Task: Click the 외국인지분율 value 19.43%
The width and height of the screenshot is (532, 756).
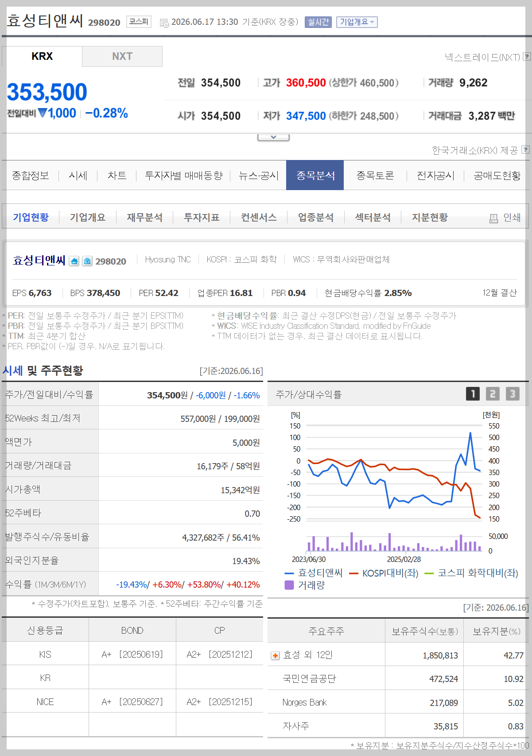Action: click(246, 561)
